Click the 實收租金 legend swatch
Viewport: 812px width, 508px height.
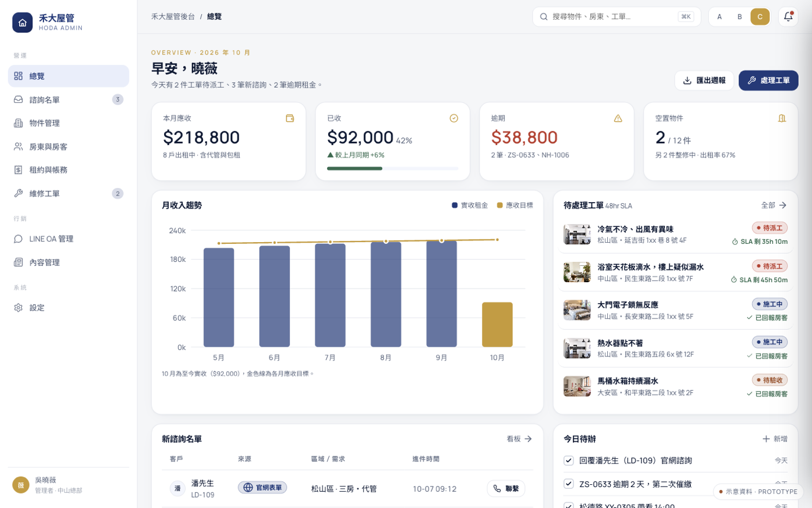[x=455, y=206]
